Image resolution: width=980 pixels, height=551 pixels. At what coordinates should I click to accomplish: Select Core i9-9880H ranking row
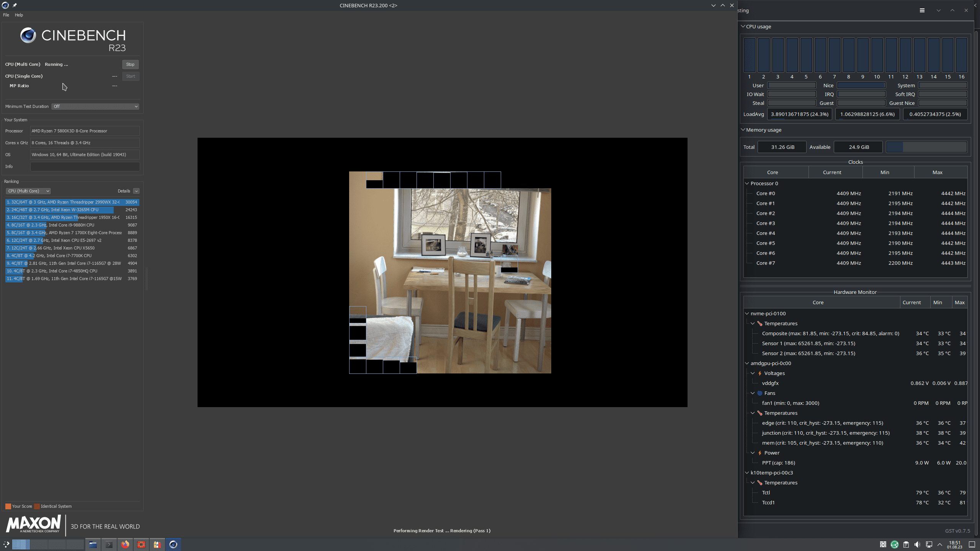point(72,225)
